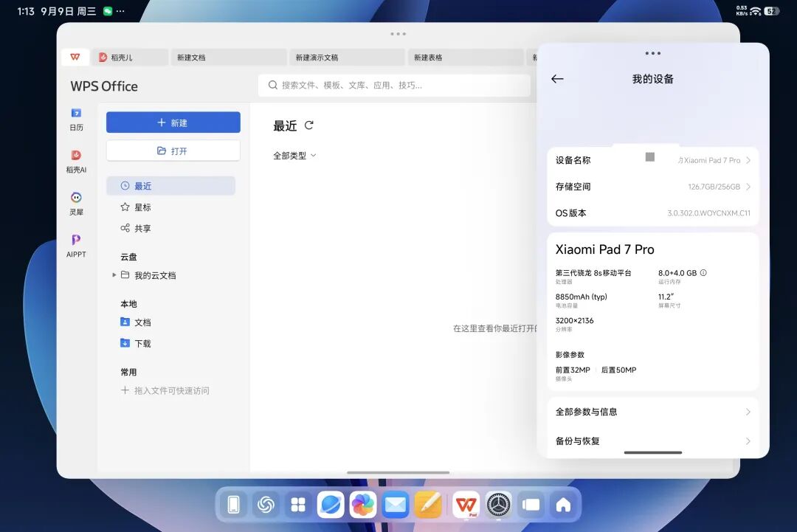797x532 pixels.
Task: Focus the WPS search files and templates field
Action: click(394, 86)
